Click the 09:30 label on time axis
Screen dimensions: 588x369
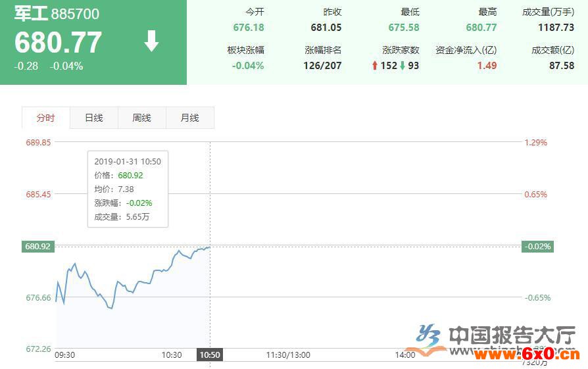coord(65,355)
